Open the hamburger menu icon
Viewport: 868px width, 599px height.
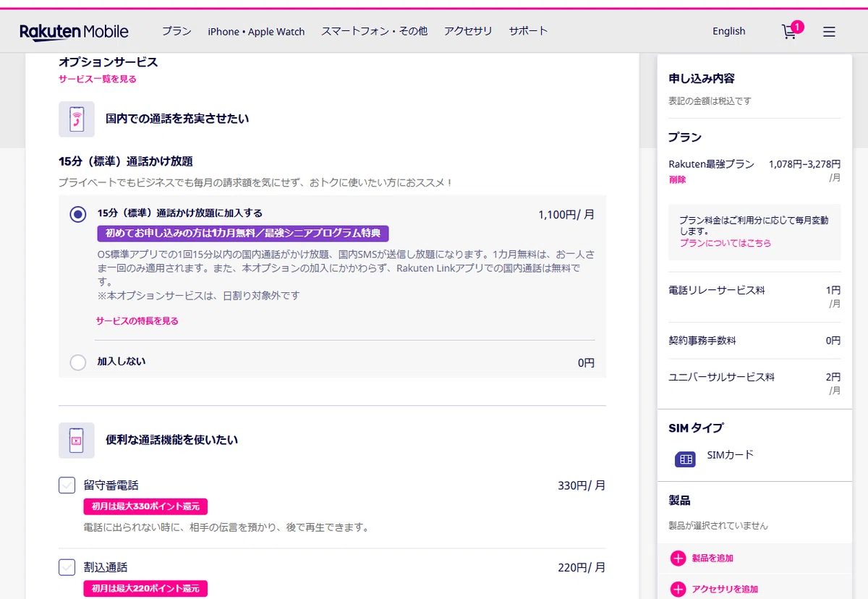[829, 32]
